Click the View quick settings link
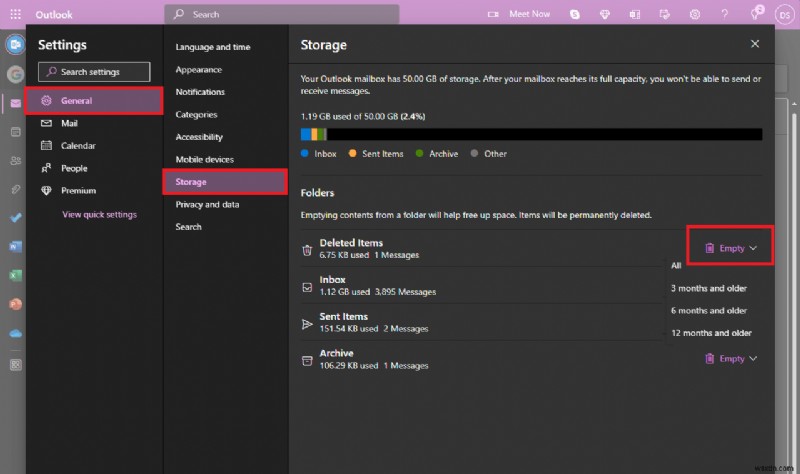 click(99, 214)
